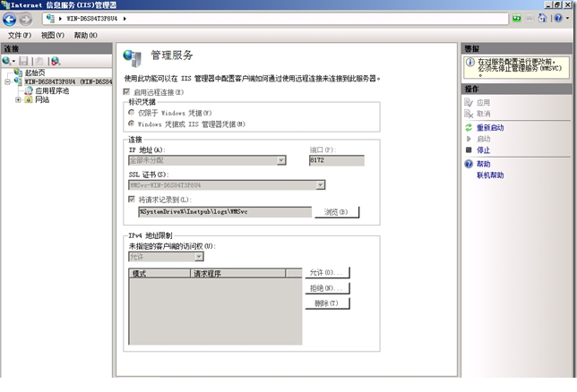This screenshot has width=577, height=392.
Task: Click the 删除(T) delete button
Action: pos(327,303)
